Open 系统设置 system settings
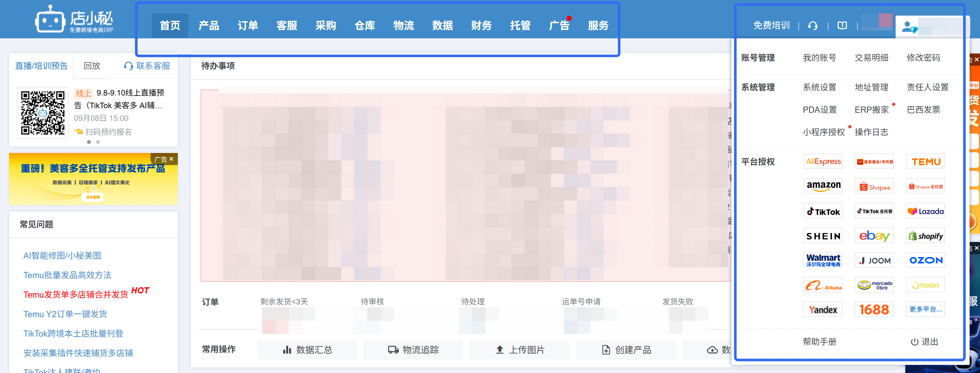This screenshot has width=980, height=373. point(819,87)
